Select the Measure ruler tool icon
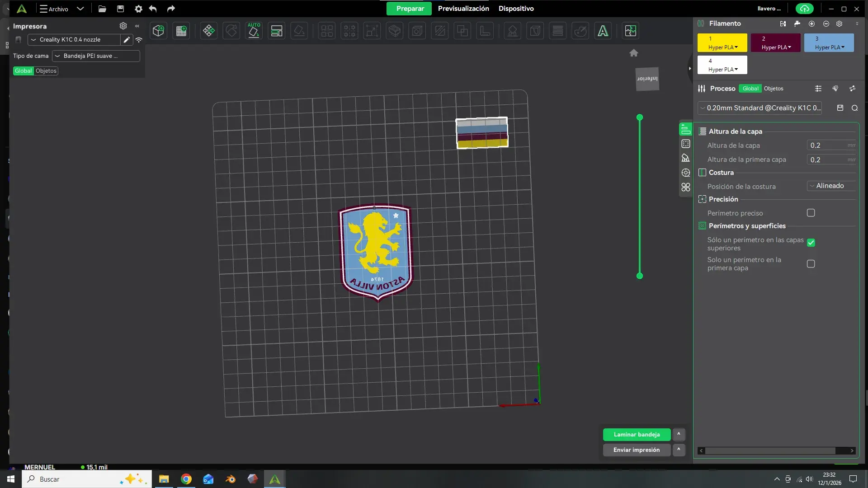This screenshot has width=868, height=488. click(x=485, y=31)
